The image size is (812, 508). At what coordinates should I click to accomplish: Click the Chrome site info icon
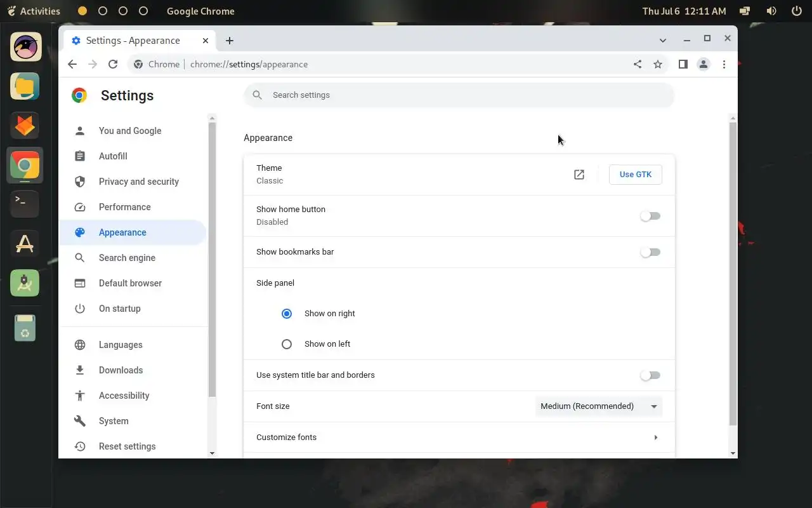(138, 64)
